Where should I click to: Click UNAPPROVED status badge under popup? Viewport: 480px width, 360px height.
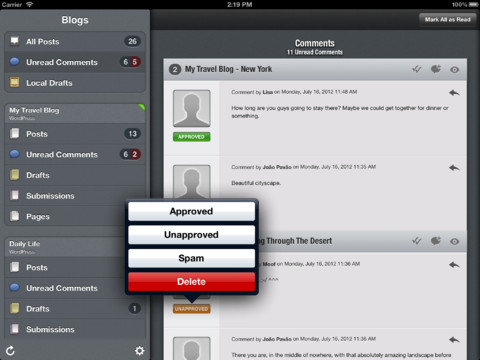(x=191, y=309)
